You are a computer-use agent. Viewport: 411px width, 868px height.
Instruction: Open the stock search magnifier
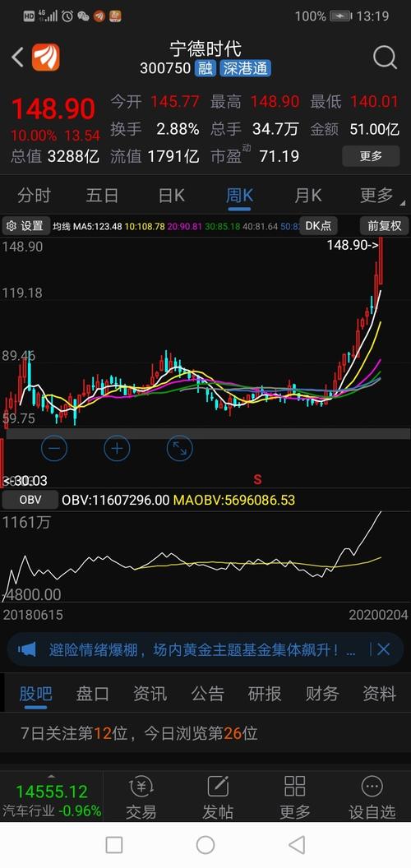click(x=385, y=57)
